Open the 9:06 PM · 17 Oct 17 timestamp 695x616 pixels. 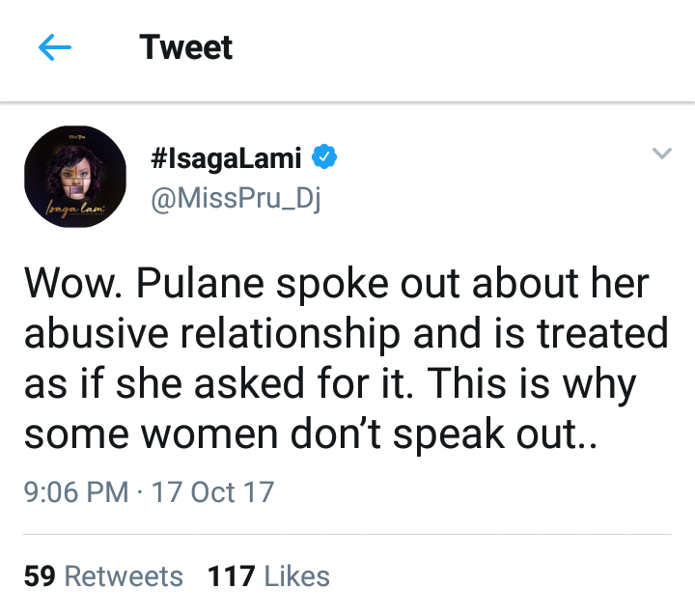click(x=149, y=492)
